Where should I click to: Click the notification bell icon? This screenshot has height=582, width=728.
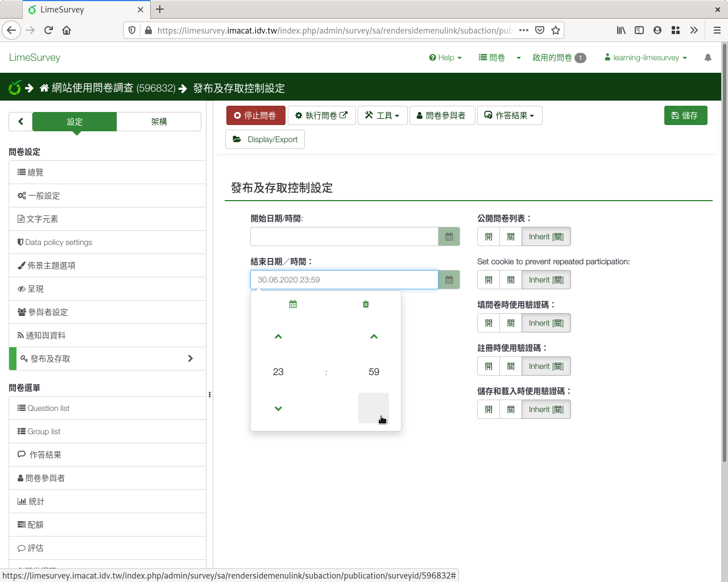(708, 57)
